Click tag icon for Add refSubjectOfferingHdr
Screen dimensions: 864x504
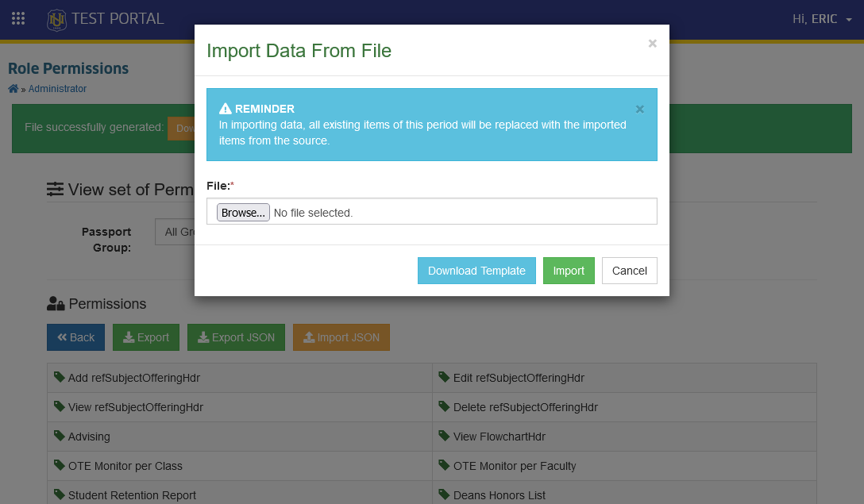point(60,377)
